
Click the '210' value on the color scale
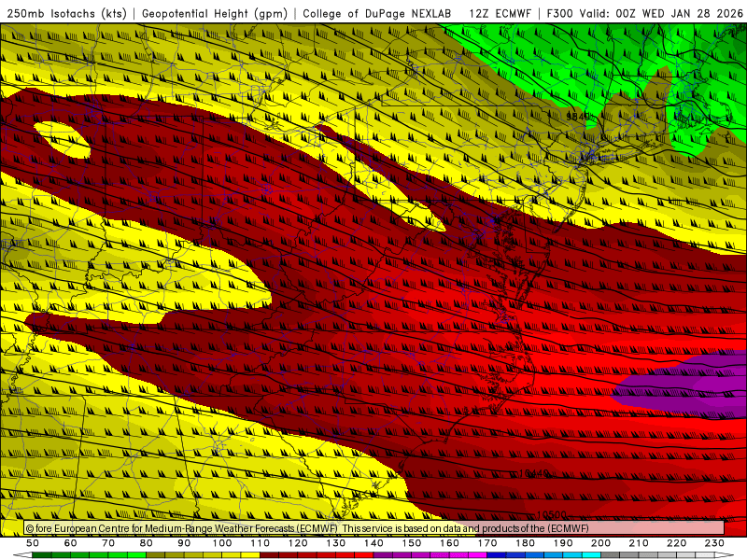pyautogui.click(x=639, y=543)
